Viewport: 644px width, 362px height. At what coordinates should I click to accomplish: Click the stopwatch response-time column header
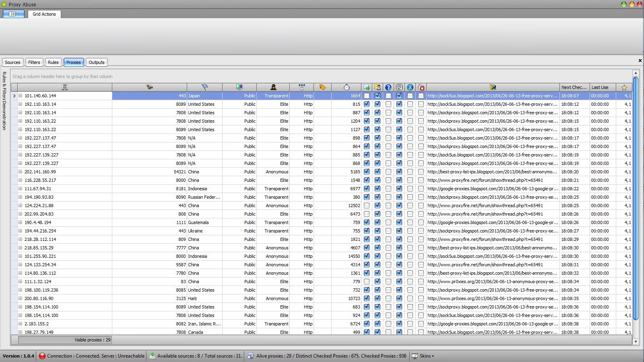(x=346, y=87)
